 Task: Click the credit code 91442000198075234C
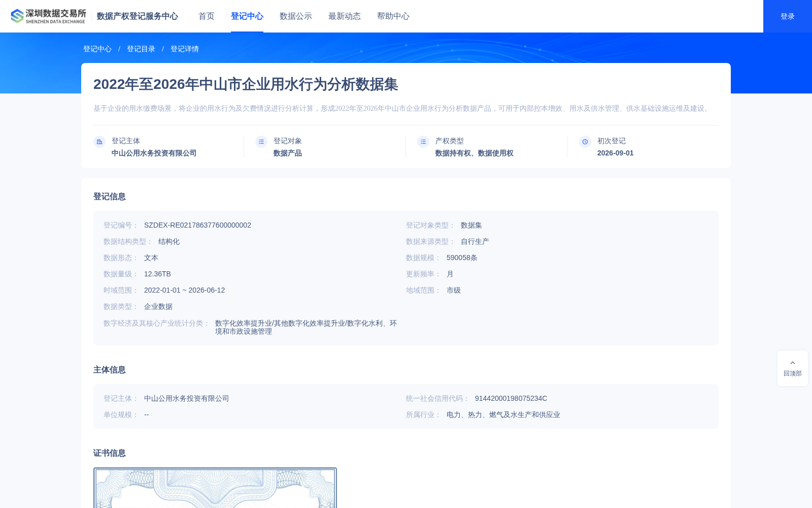511,398
